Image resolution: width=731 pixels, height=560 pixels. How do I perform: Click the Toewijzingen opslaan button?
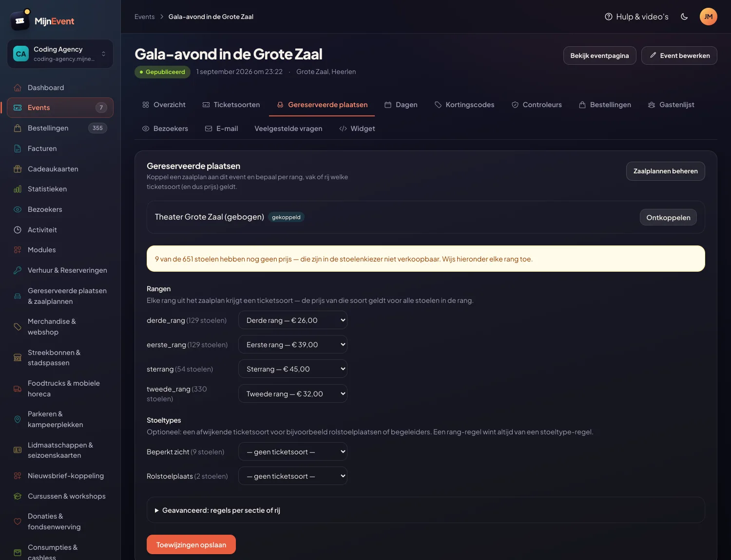tap(191, 544)
